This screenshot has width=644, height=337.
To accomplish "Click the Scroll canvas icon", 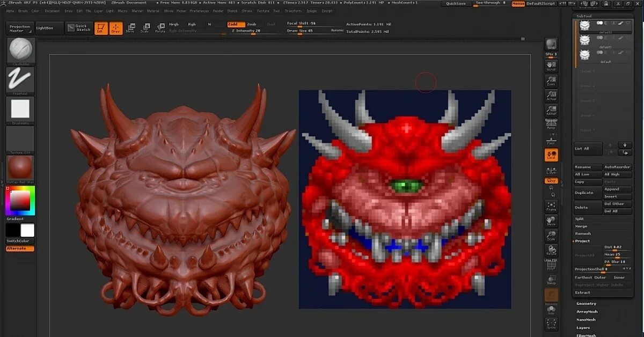I will [x=551, y=66].
